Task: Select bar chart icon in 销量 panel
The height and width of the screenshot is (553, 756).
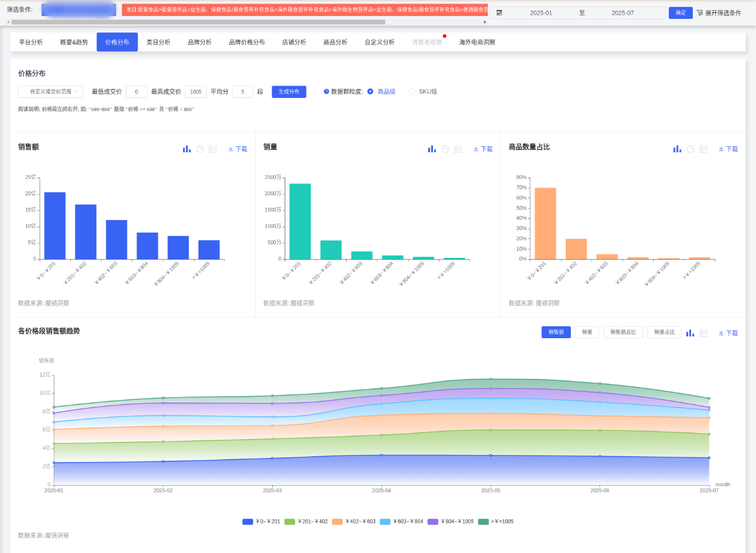Action: pyautogui.click(x=432, y=149)
